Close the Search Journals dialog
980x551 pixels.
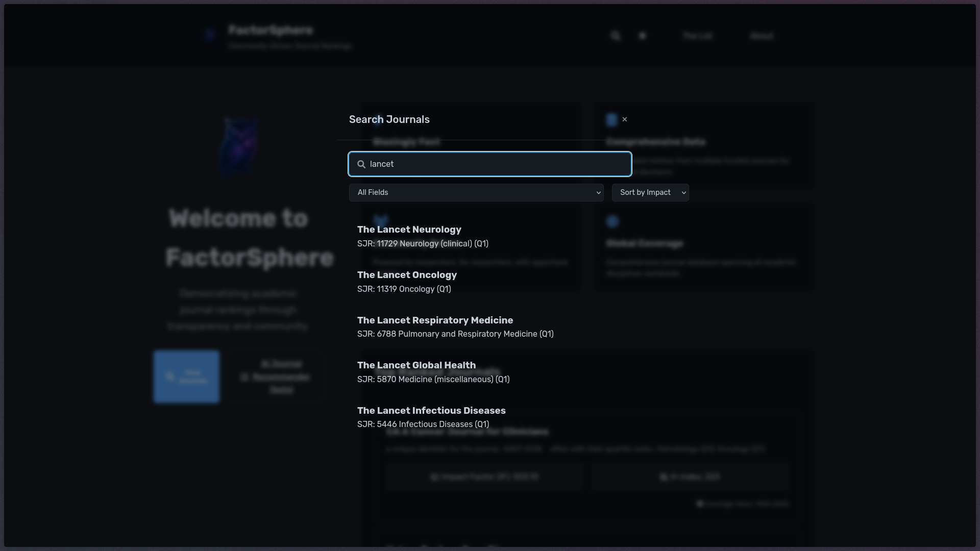[624, 119]
